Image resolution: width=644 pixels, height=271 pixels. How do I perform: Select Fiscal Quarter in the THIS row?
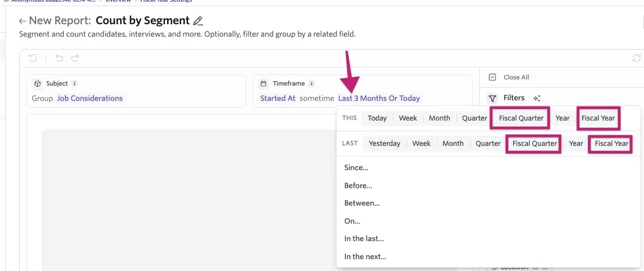pyautogui.click(x=521, y=118)
